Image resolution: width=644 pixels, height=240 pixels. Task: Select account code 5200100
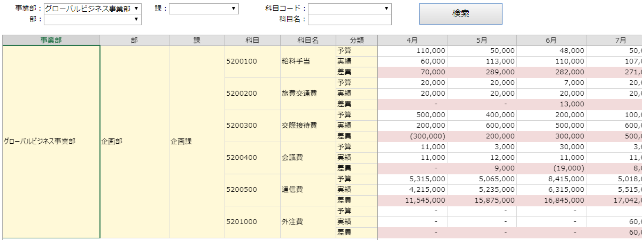pos(252,61)
